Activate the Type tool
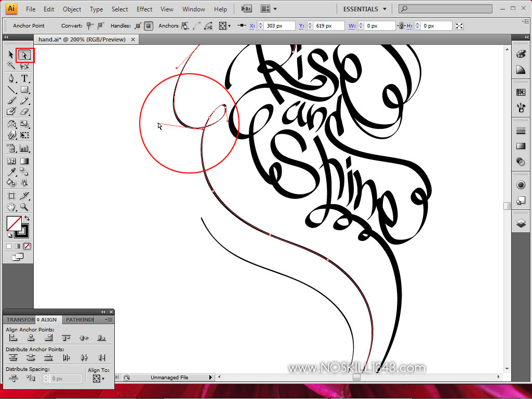532x399 pixels. coord(24,79)
